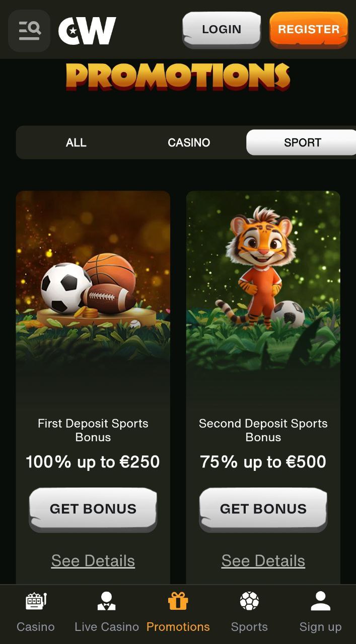See Details of First Deposit bonus
This screenshot has width=356, height=644.
[93, 560]
